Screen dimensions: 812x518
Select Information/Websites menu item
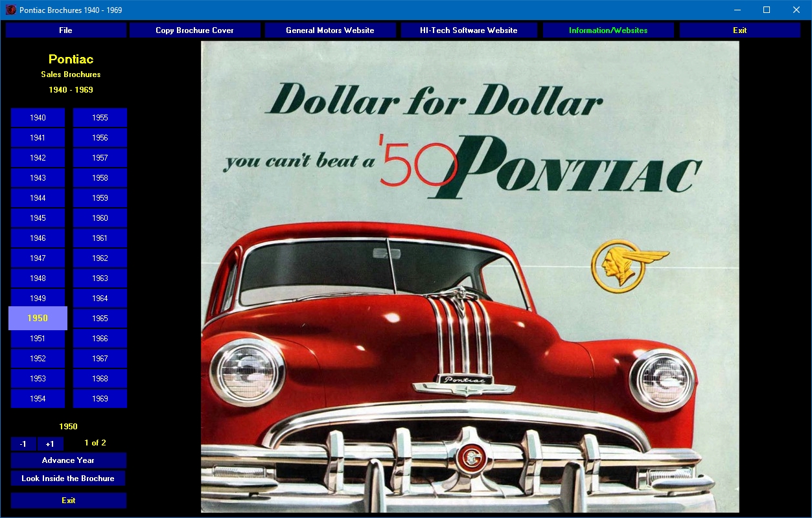tap(608, 30)
